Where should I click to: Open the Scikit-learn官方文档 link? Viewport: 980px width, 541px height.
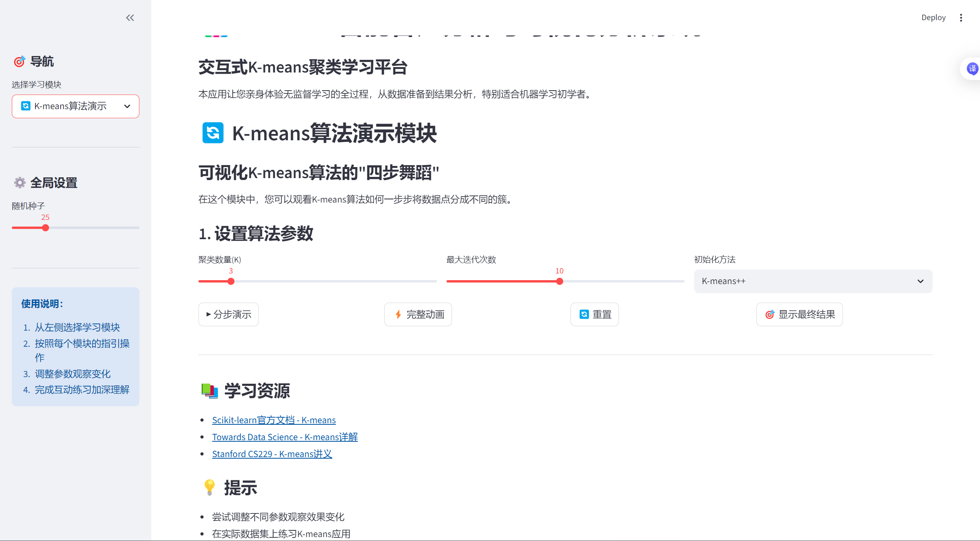pos(274,420)
